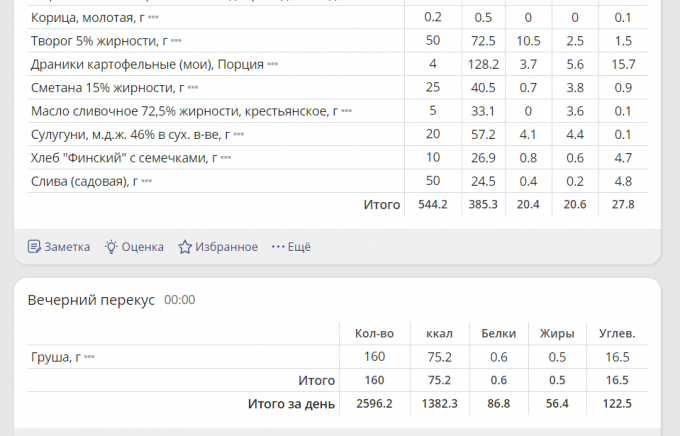Select the Вечерний перекус meal title
Screen dimensions: 680x436
pyautogui.click(x=91, y=300)
